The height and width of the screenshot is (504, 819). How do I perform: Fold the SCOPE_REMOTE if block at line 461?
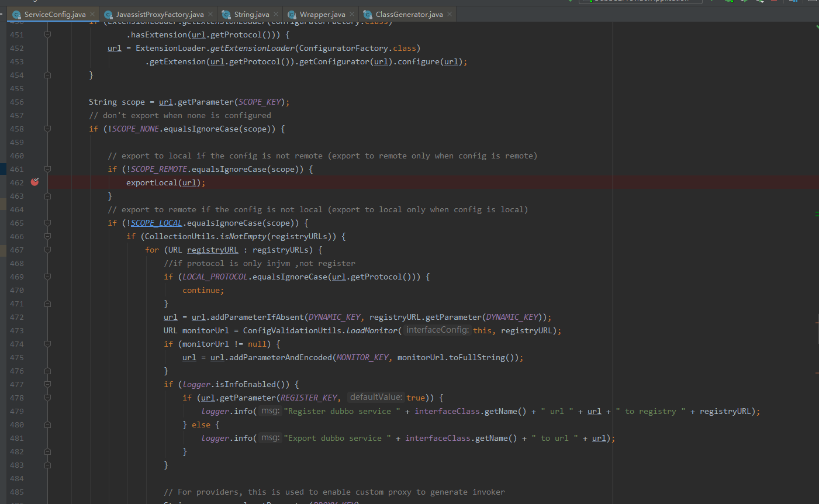[47, 169]
